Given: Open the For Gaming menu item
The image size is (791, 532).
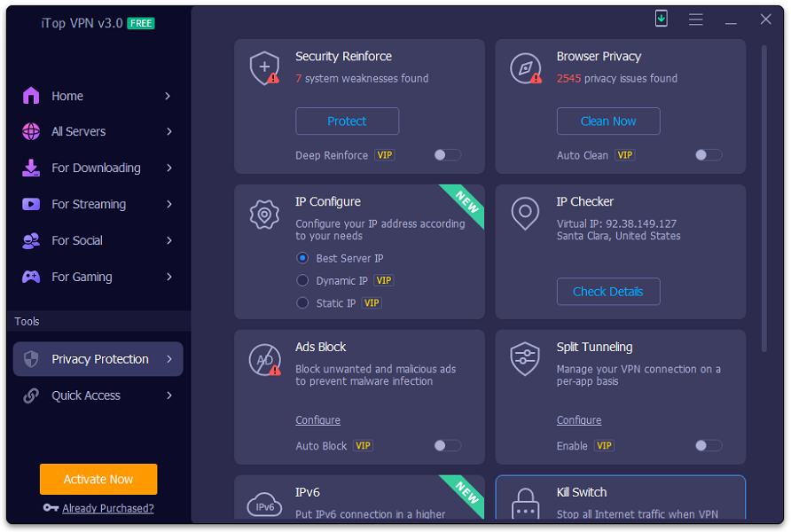Looking at the screenshot, I should point(82,277).
